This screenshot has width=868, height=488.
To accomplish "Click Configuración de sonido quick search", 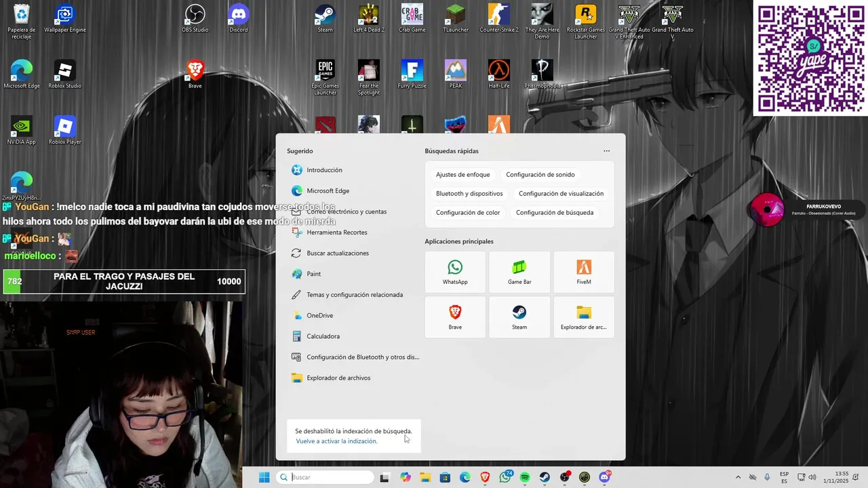I will point(540,175).
